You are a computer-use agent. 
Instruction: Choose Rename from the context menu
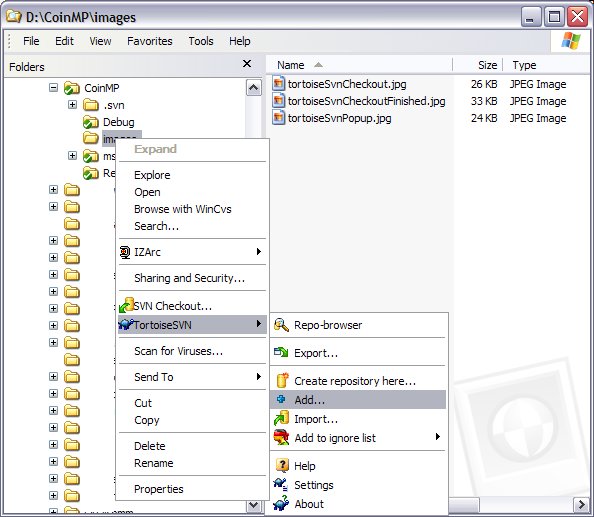pos(192,463)
